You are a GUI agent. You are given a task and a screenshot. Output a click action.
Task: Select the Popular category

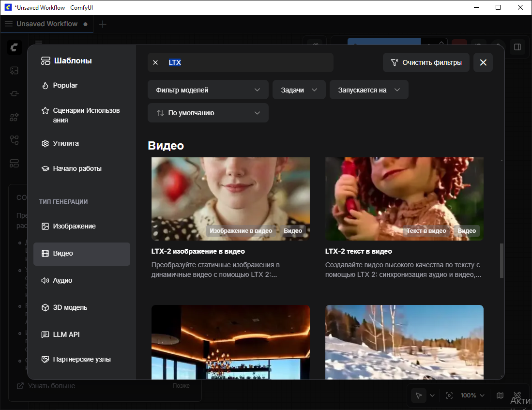(82, 85)
